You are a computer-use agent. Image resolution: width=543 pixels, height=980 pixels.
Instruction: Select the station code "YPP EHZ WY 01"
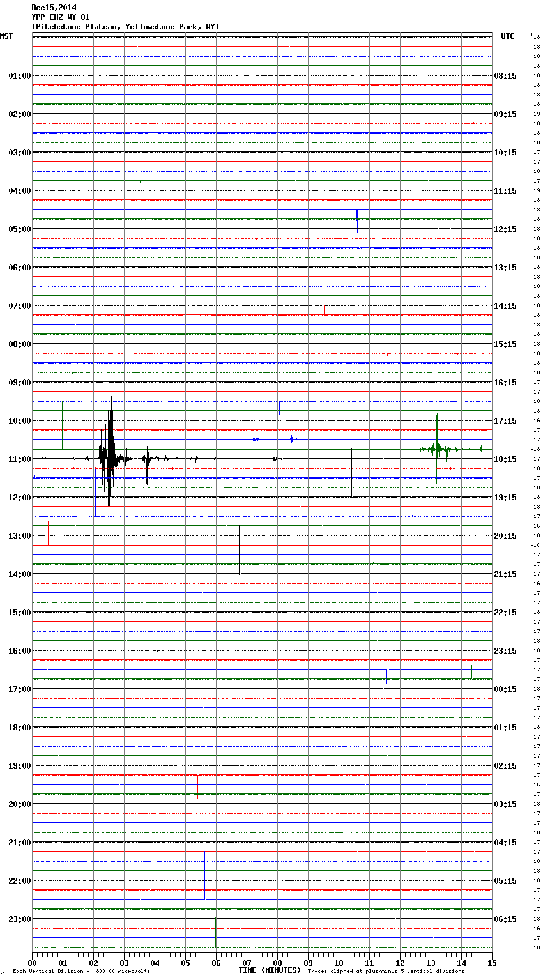coord(61,17)
